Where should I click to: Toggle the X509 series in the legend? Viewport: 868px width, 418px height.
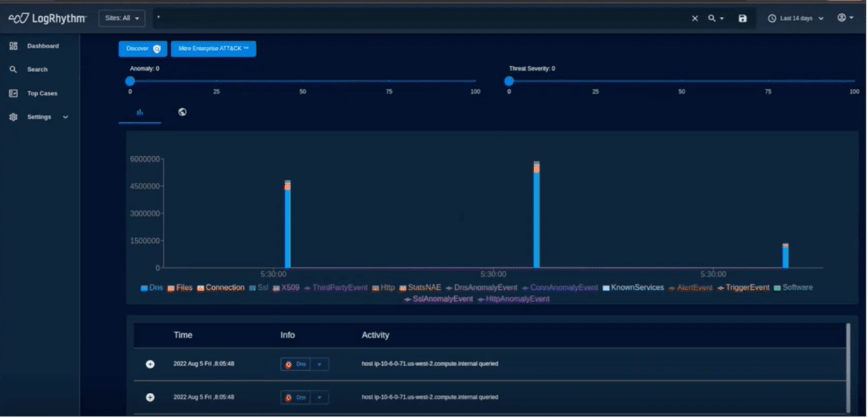coord(286,288)
